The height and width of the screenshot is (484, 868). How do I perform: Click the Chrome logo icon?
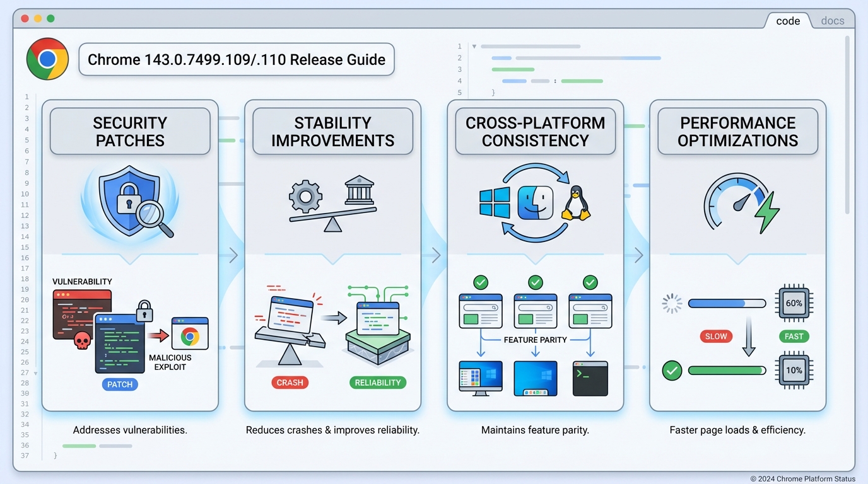click(x=47, y=59)
